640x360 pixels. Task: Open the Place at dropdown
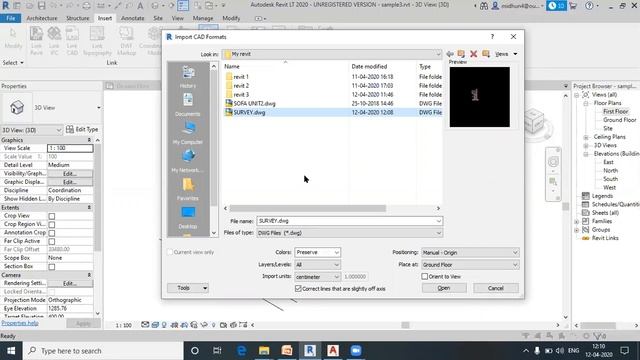click(470, 265)
